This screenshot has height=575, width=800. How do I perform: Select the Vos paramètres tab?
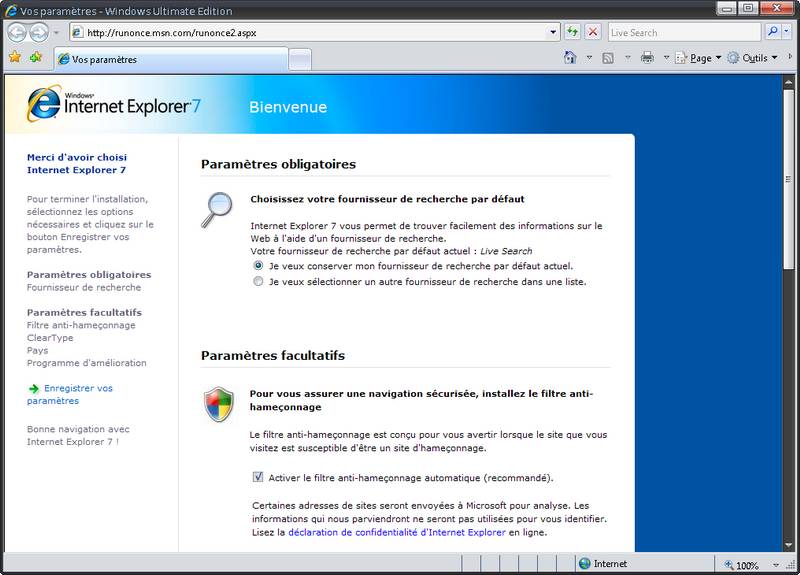[x=171, y=59]
